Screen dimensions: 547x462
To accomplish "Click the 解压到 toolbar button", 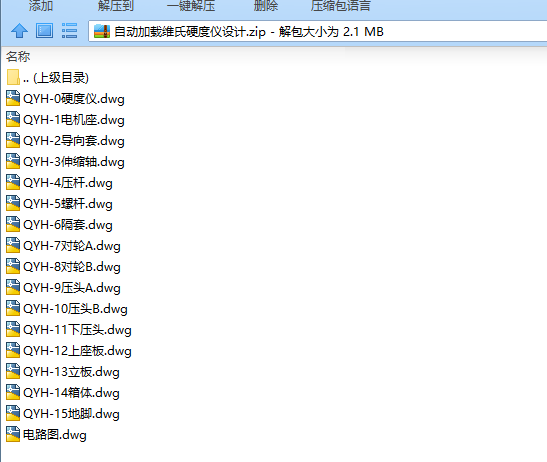I will pyautogui.click(x=115, y=6).
